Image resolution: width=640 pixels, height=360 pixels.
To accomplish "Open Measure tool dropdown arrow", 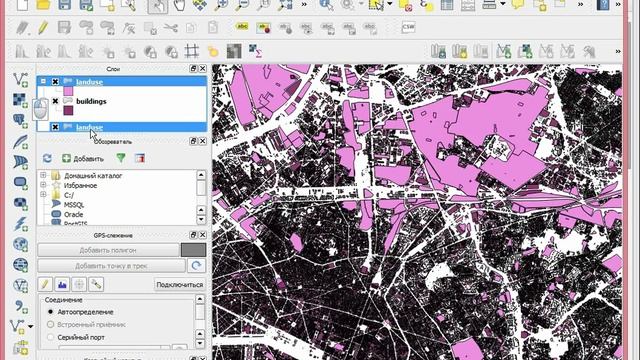I will [x=503, y=4].
